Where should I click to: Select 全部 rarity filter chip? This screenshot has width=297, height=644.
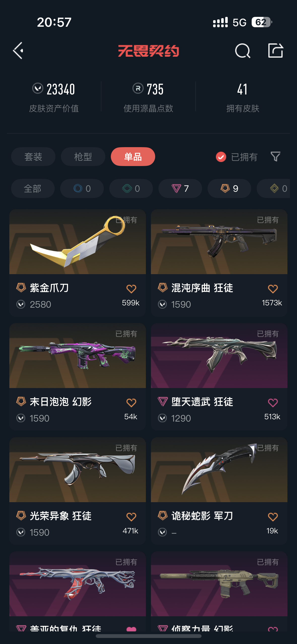point(33,188)
